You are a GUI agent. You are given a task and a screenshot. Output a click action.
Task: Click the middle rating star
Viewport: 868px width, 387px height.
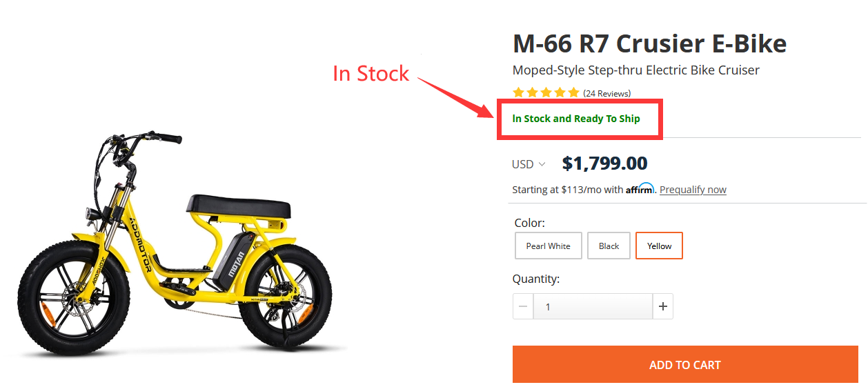(x=546, y=93)
